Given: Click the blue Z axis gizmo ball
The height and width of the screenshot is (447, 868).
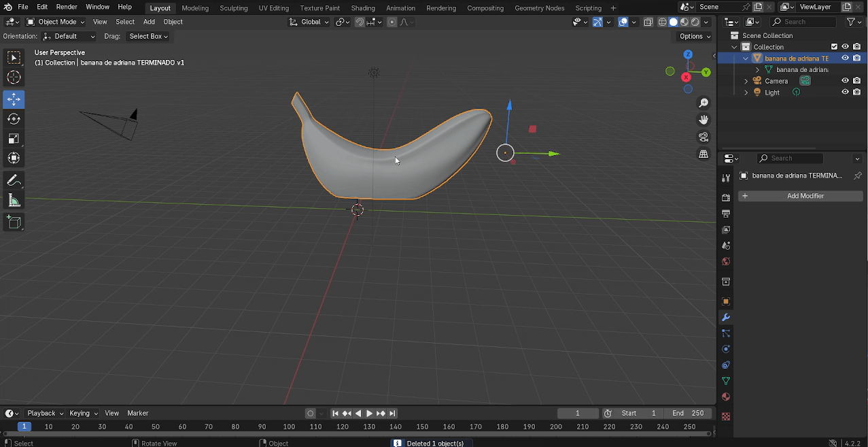Looking at the screenshot, I should pyautogui.click(x=688, y=54).
